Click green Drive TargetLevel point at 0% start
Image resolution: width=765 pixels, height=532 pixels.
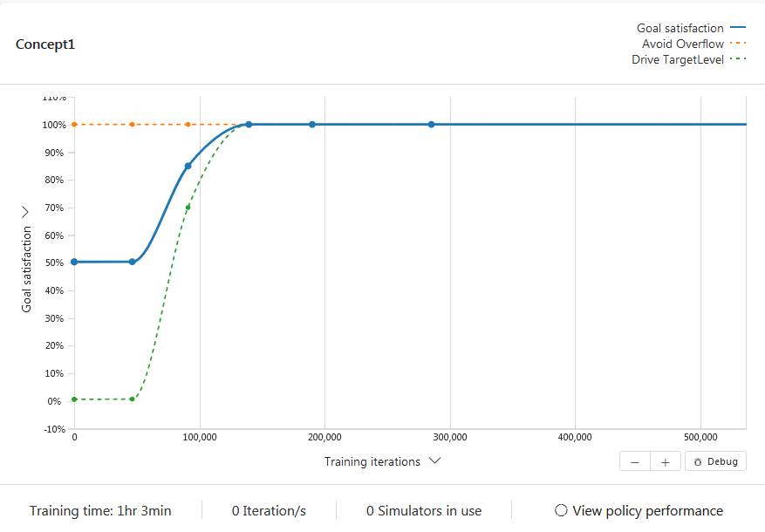[74, 399]
